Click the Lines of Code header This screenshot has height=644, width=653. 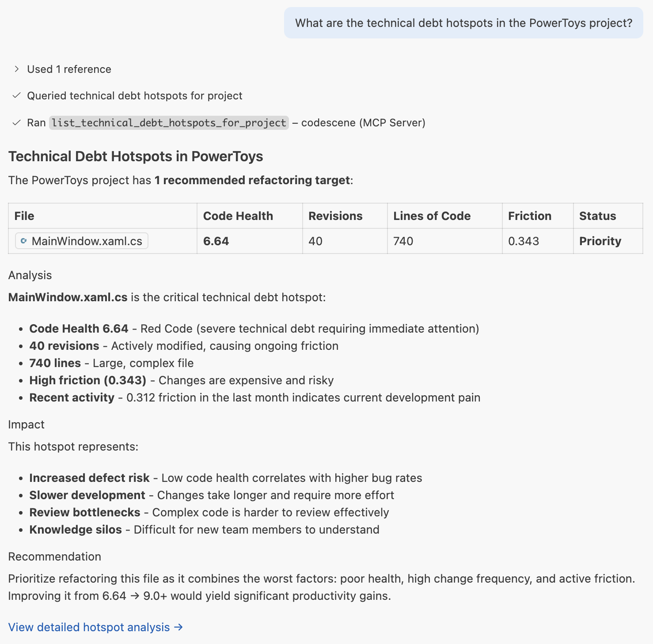(x=432, y=216)
